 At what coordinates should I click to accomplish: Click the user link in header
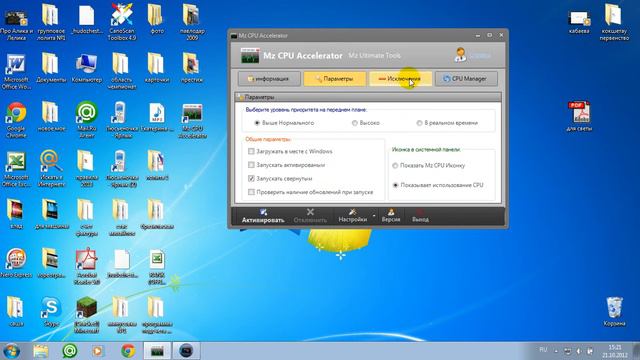click(x=480, y=56)
